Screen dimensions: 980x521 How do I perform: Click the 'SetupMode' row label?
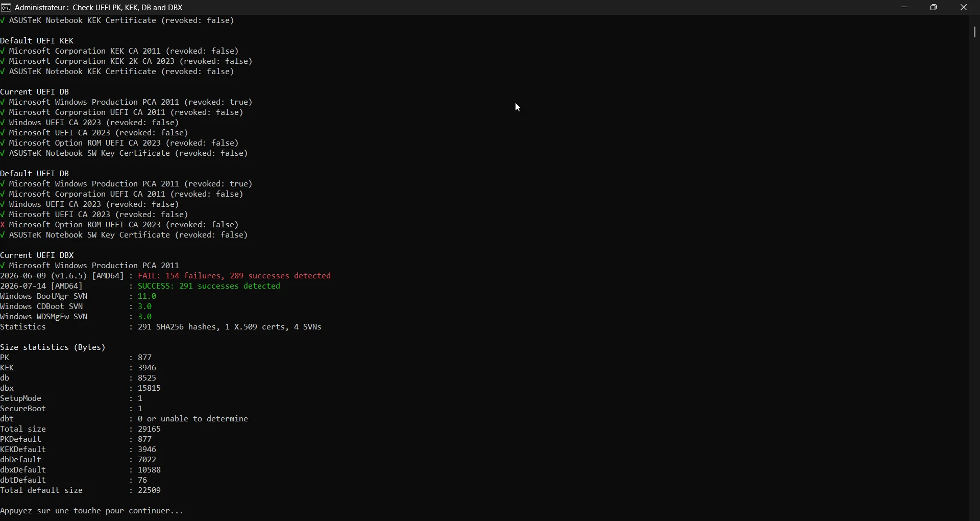point(21,398)
